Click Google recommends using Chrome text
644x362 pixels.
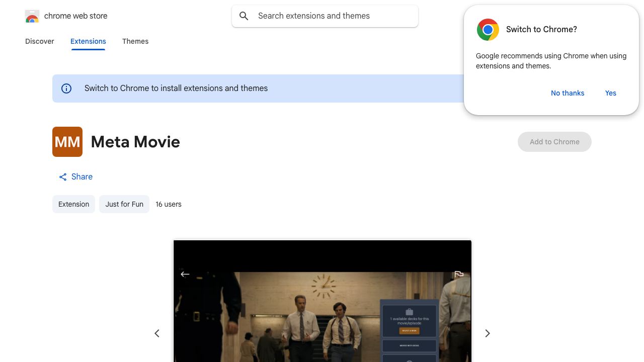click(551, 61)
